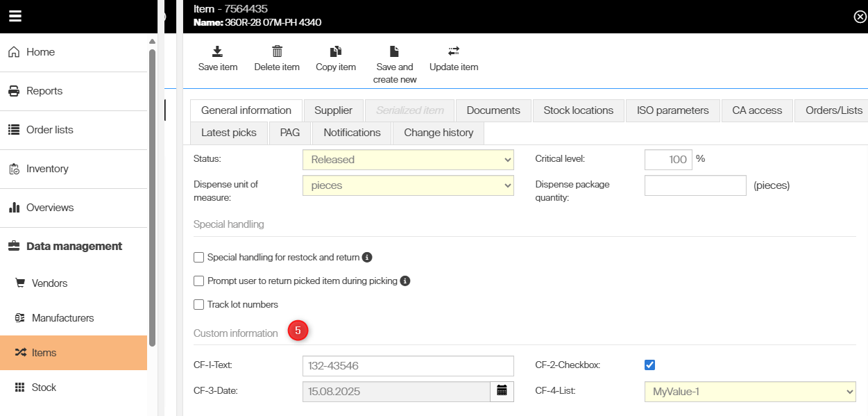868x416 pixels.
Task: Click info icon beside Special handling for restock
Action: point(368,258)
